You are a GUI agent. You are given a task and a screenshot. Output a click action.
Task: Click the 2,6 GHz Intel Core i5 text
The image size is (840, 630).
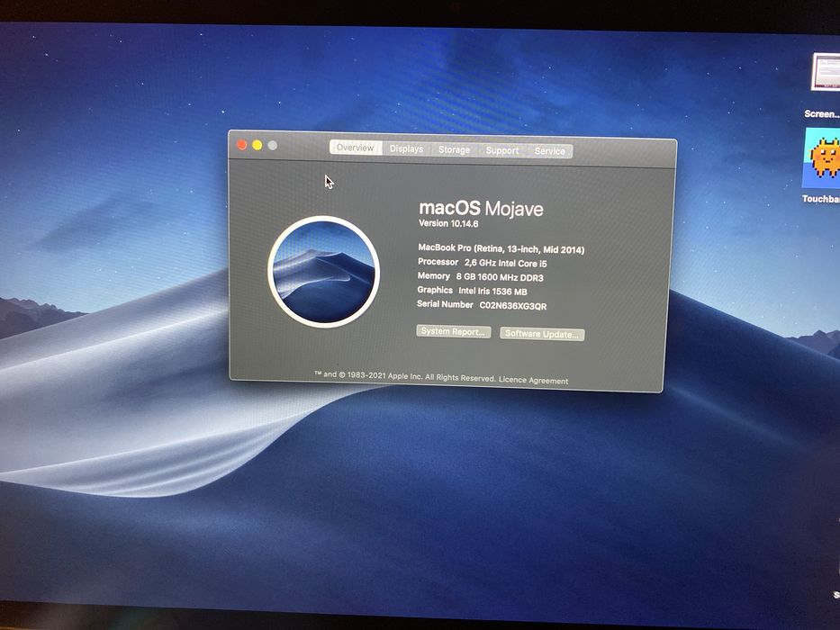pyautogui.click(x=505, y=263)
